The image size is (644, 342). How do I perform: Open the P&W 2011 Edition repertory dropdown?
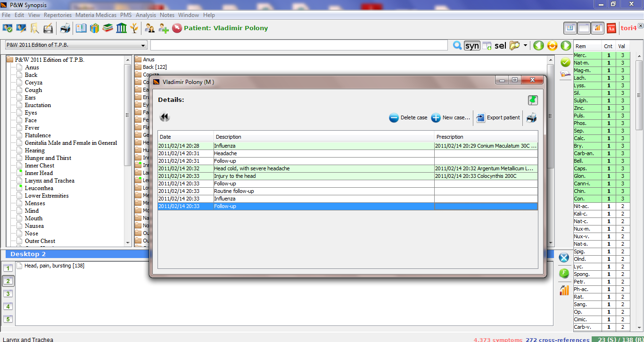click(x=76, y=45)
